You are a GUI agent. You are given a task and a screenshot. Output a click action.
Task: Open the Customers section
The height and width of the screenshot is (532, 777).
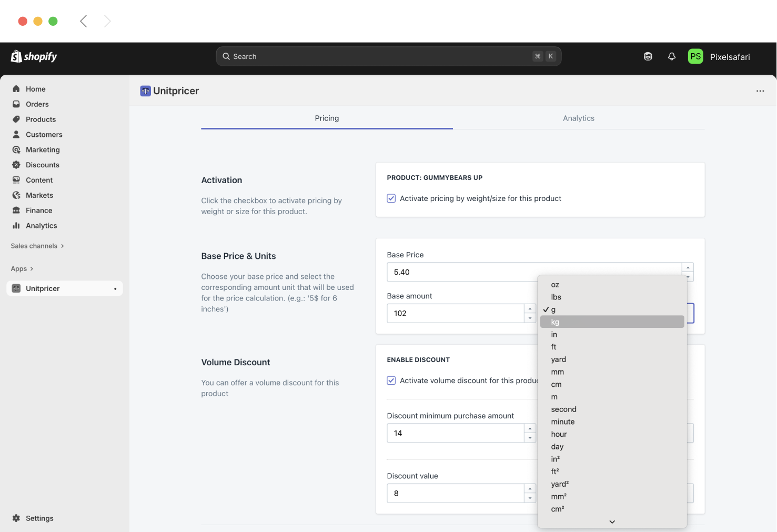pos(44,134)
